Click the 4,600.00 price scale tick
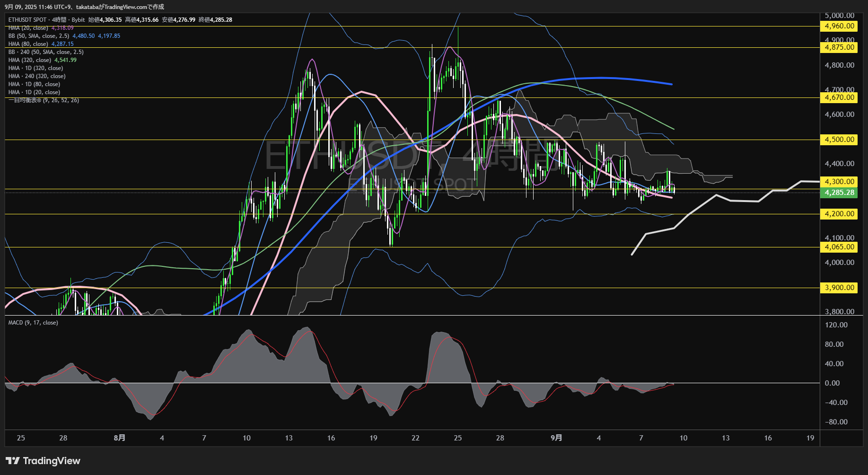 click(x=839, y=114)
